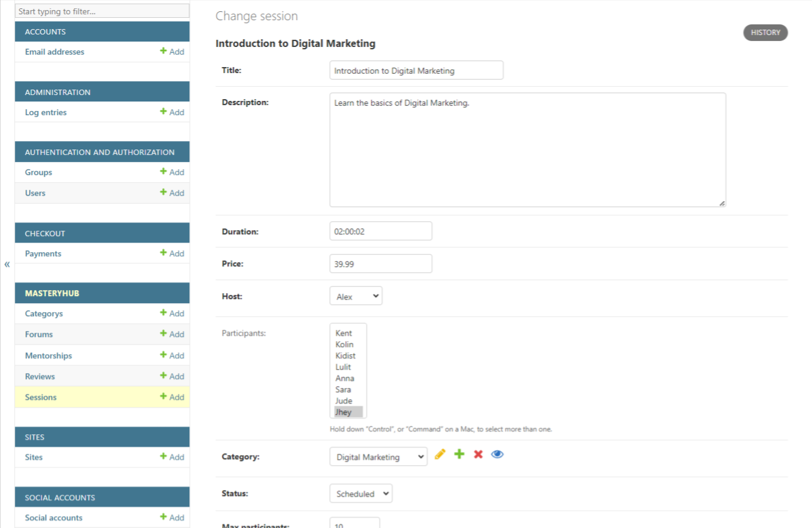Open Reviews list
This screenshot has height=528, width=812.
[x=40, y=376]
